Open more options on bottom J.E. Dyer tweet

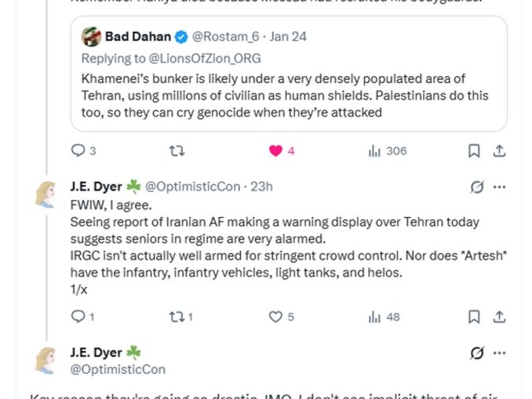tap(499, 354)
